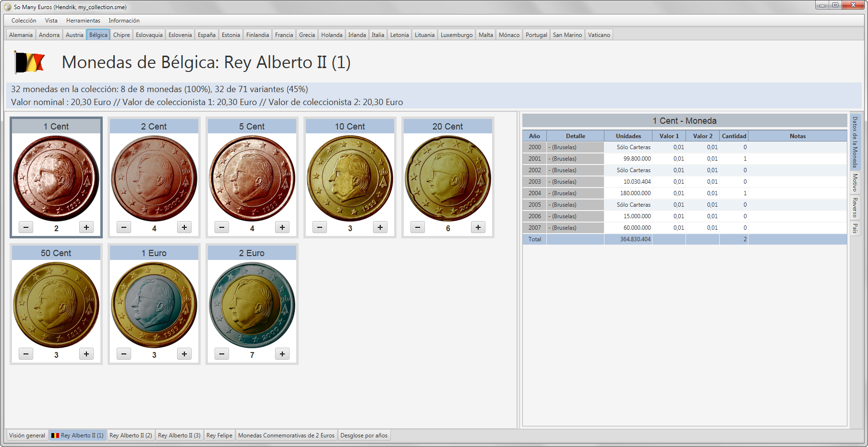Click minus button under 10 Cent coin
This screenshot has width=868, height=447.
pyautogui.click(x=320, y=227)
